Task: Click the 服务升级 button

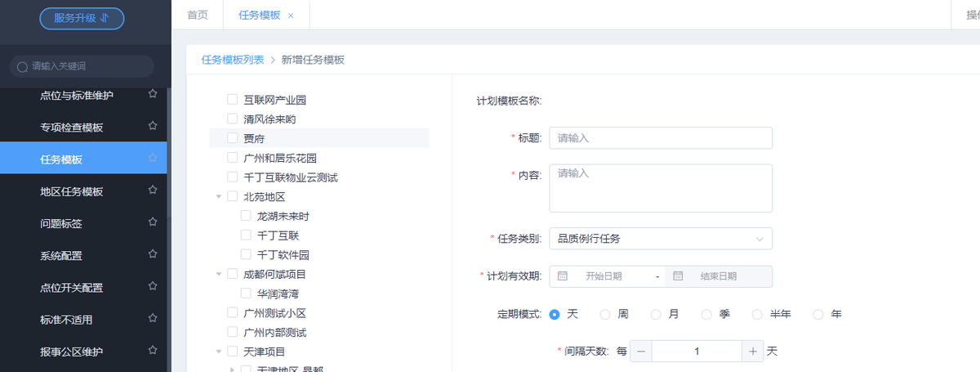Action: pos(82,18)
